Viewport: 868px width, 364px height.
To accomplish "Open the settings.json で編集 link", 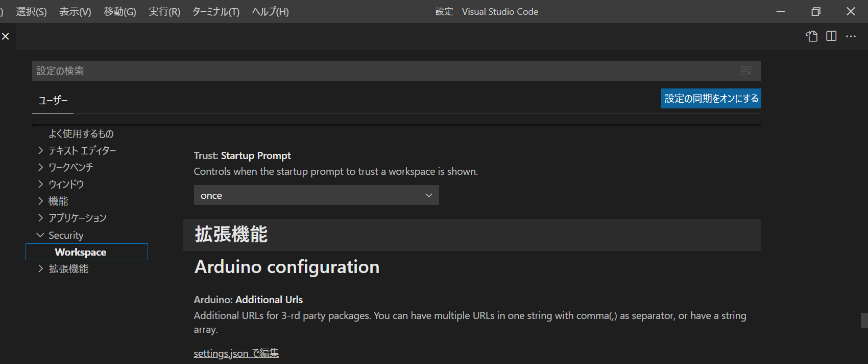I will coord(236,353).
